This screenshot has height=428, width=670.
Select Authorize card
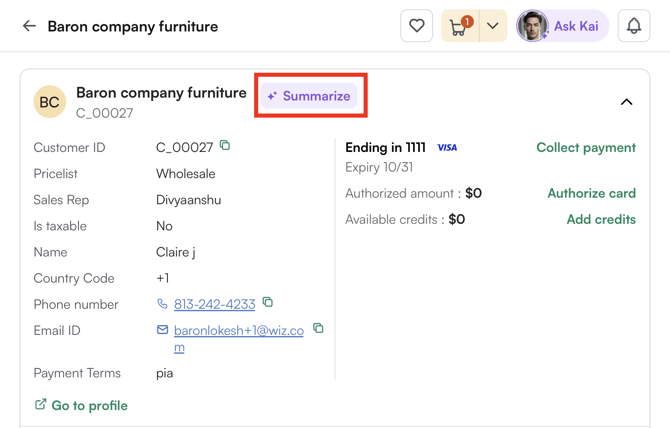[591, 193]
